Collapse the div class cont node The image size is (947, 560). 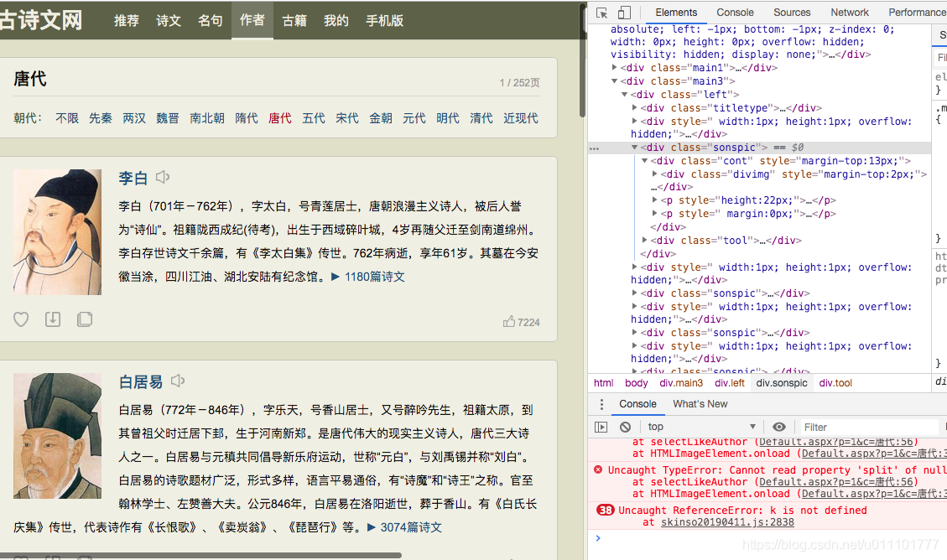pos(644,160)
